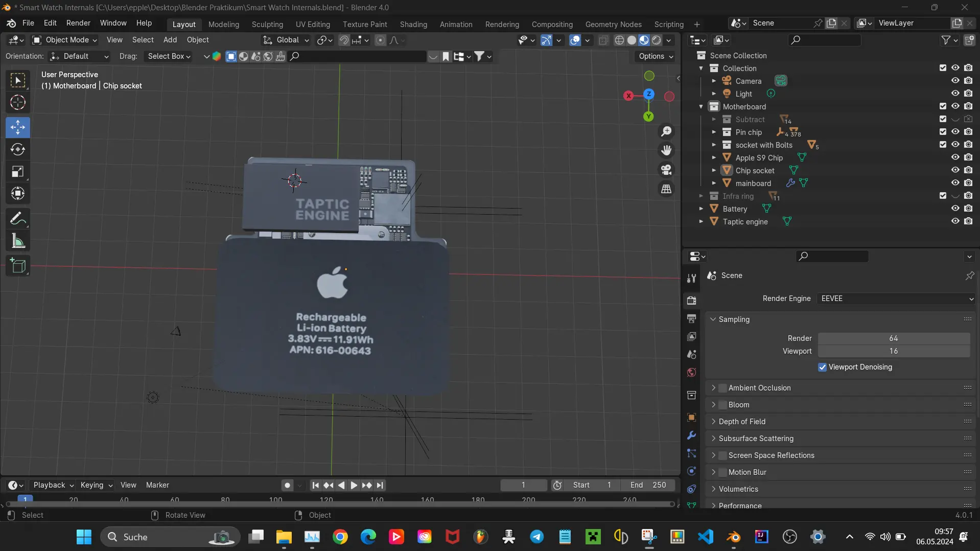Switch to Geometry Nodes workspace tab
This screenshot has height=551, width=980.
coord(613,24)
